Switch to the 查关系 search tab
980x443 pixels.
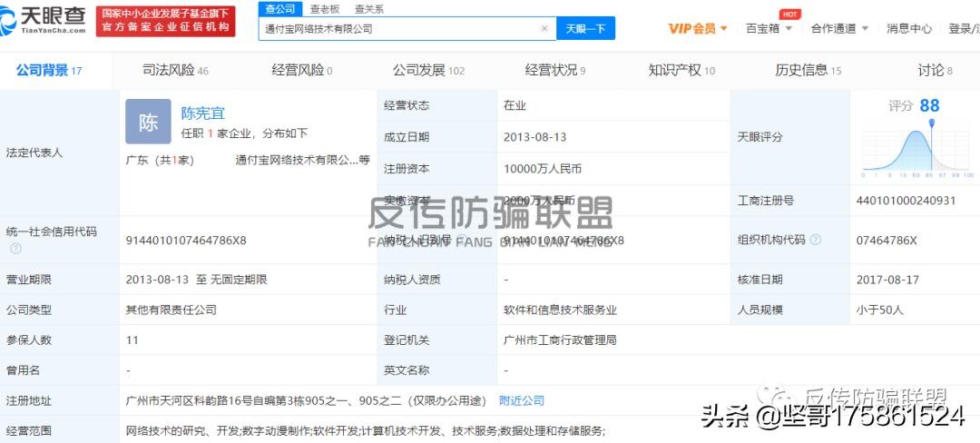pyautogui.click(x=369, y=9)
